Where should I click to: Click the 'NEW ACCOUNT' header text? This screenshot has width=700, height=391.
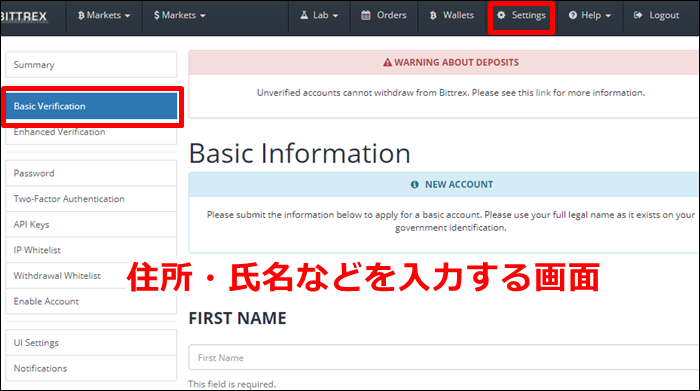pyautogui.click(x=459, y=184)
